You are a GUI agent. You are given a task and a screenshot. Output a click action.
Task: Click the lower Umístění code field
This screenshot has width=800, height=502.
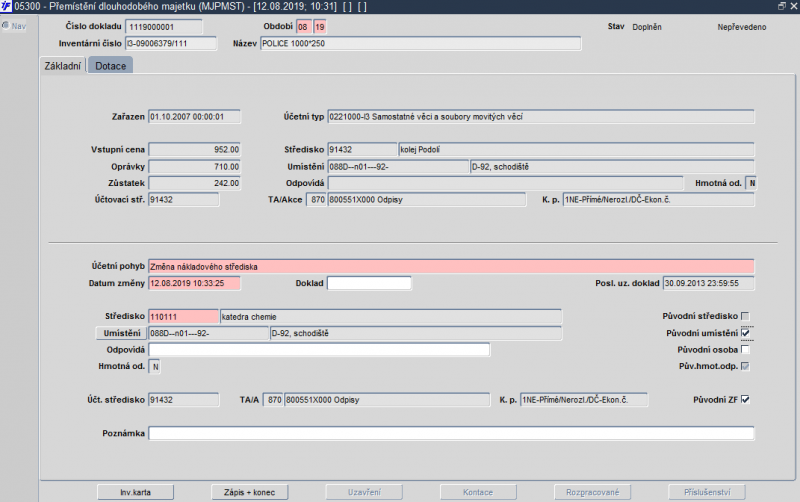click(x=208, y=333)
